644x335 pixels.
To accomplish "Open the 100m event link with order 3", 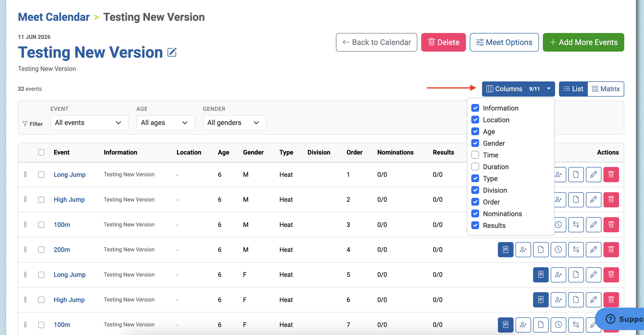I will pyautogui.click(x=62, y=224).
